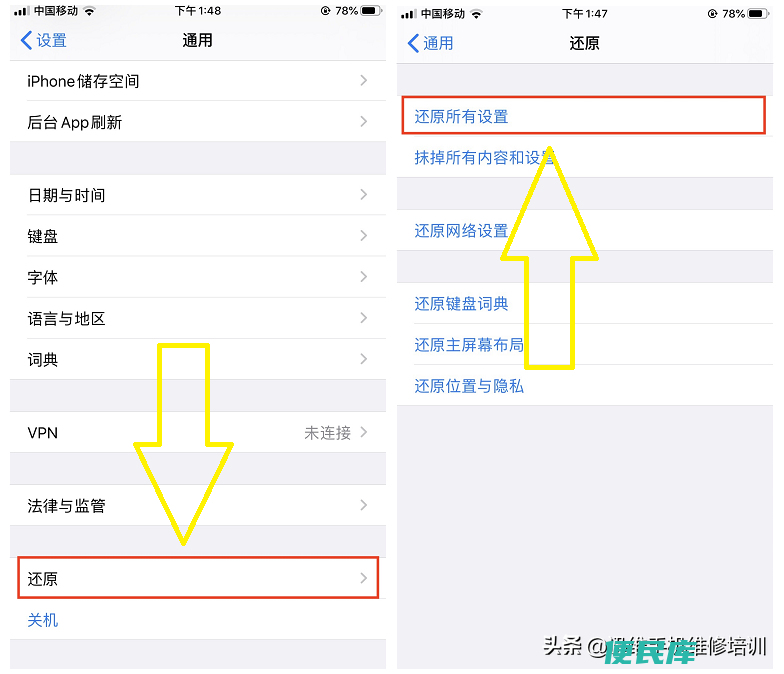
Task: Open the 还原 row on the 通用 page
Action: [x=198, y=578]
